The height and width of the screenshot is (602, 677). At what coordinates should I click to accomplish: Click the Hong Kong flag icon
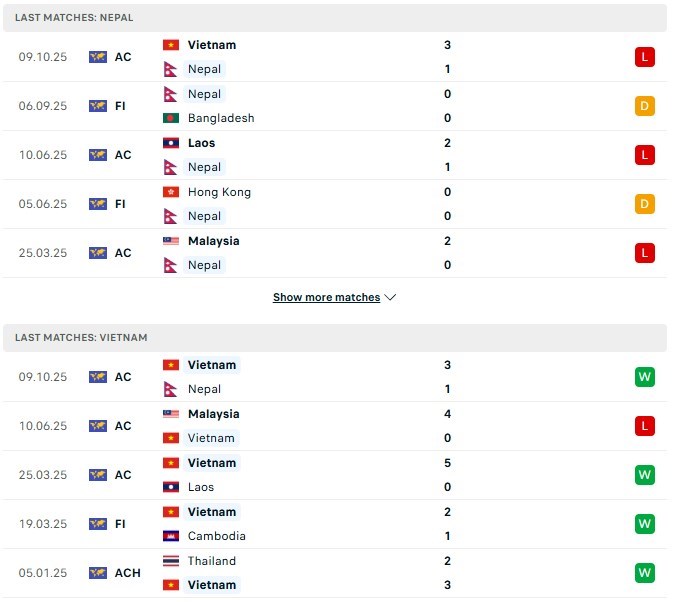coord(170,192)
